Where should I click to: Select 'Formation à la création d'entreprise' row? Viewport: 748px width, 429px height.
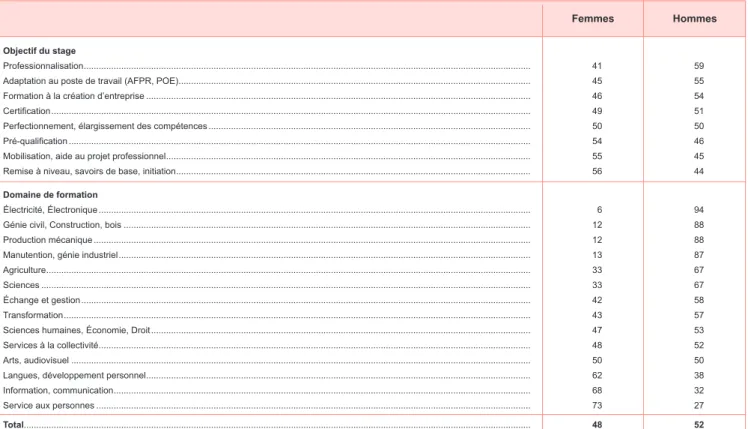[x=73, y=96]
